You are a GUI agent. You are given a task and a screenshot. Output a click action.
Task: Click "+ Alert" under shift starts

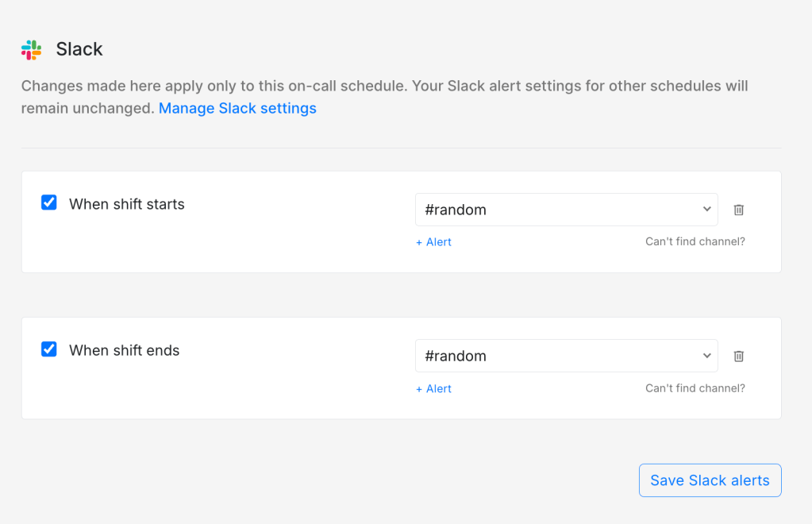(x=433, y=241)
